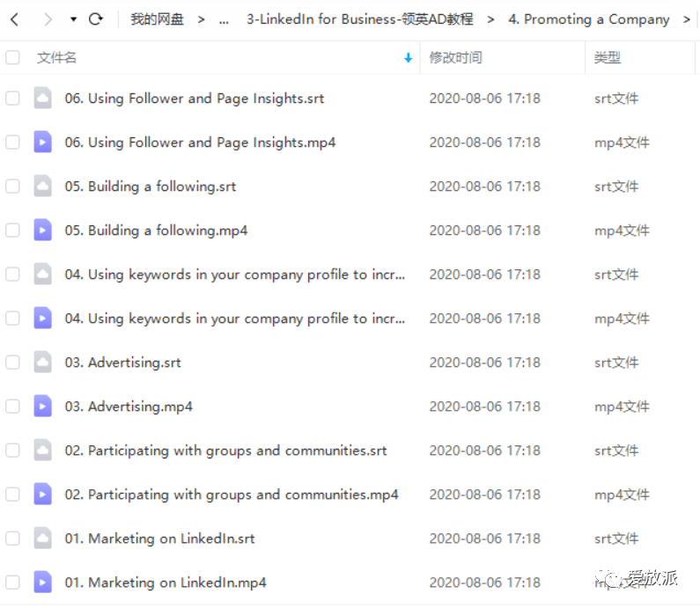The width and height of the screenshot is (700, 608).
Task: Open 01. Marketing on LinkedIn.mp4
Action: coord(166,582)
